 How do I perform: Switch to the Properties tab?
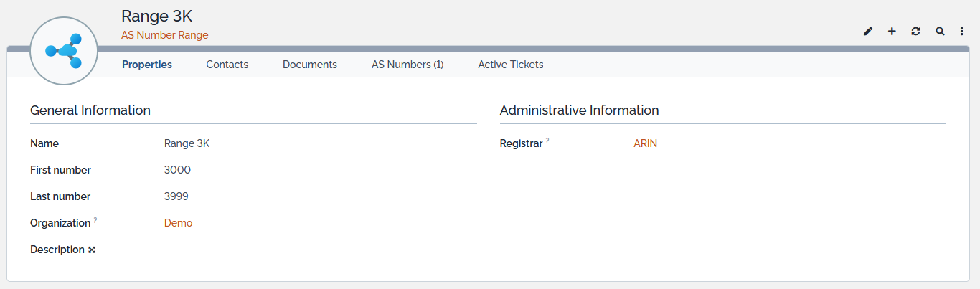coord(147,65)
